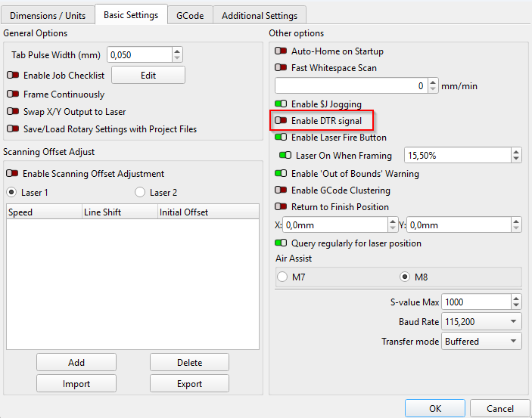Enable Scanning Offset Adjustment toggle
532x418 pixels.
coord(14,174)
